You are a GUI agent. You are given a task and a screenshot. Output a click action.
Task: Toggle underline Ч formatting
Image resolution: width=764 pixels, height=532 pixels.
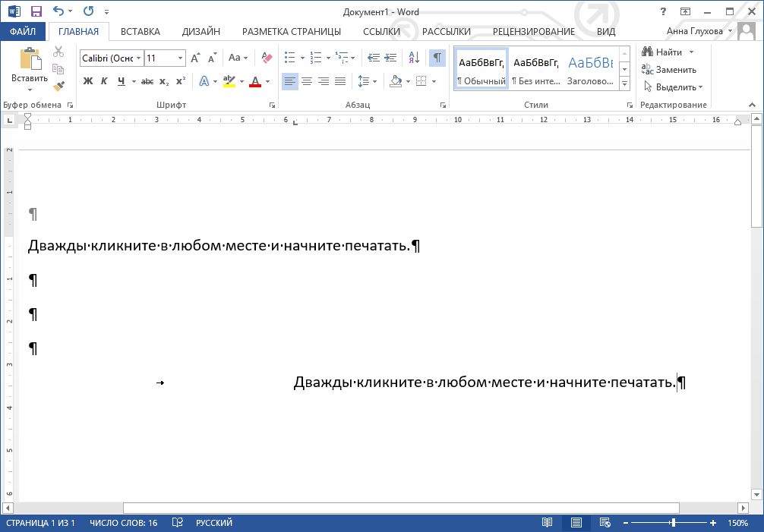click(x=121, y=81)
